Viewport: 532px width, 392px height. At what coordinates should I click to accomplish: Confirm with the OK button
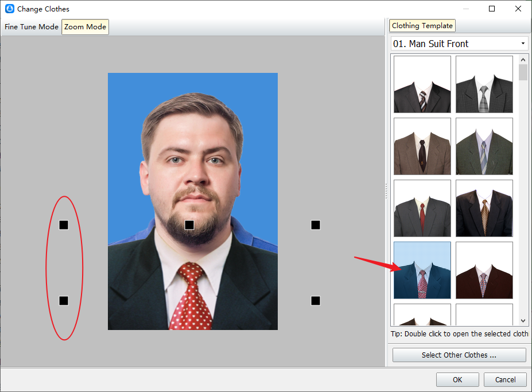pyautogui.click(x=457, y=379)
